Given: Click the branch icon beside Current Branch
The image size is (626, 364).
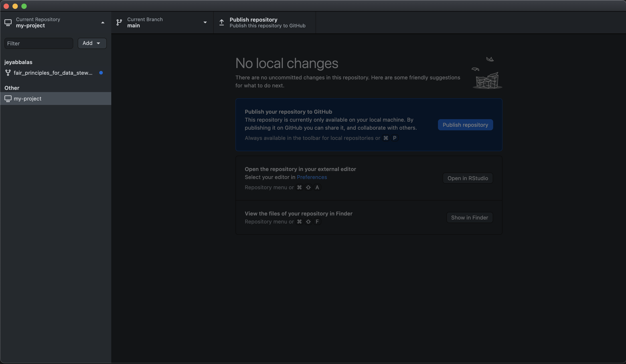Looking at the screenshot, I should [x=119, y=23].
